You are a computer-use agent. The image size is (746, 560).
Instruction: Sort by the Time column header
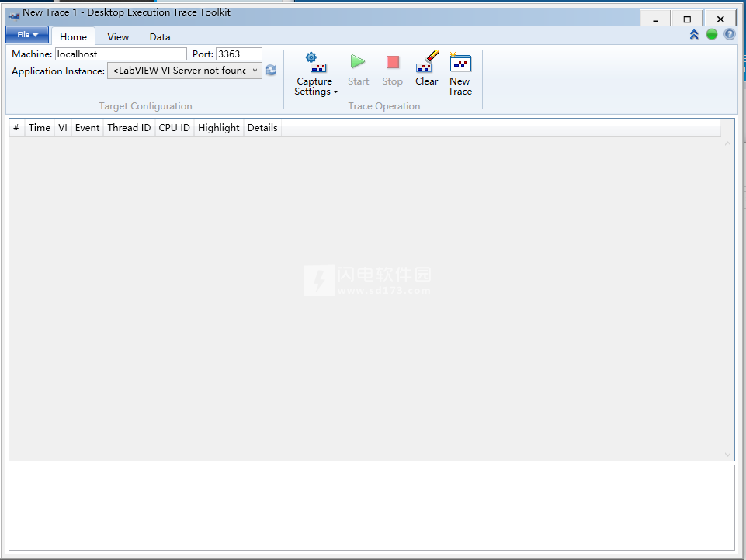[x=40, y=127]
